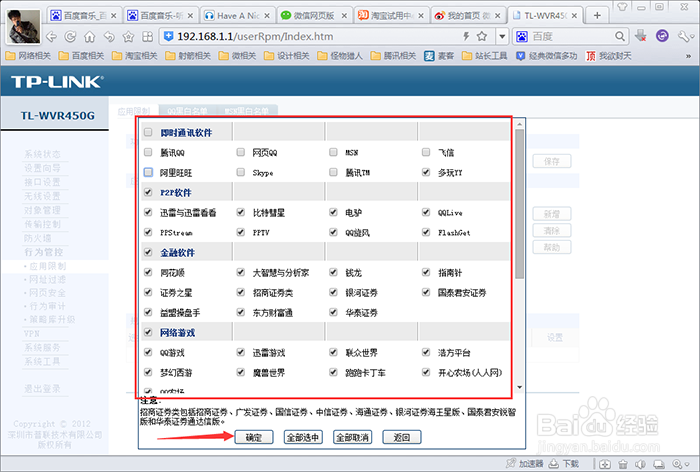Click the lightning speed mode icon
Image resolution: width=700 pixels, height=472 pixels.
[466, 36]
